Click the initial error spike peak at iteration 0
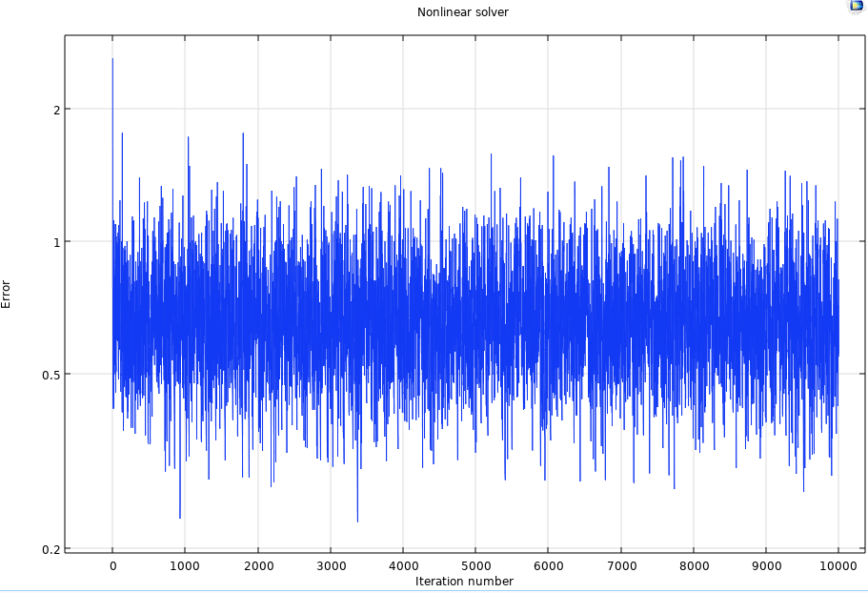868x593 pixels. pos(112,60)
